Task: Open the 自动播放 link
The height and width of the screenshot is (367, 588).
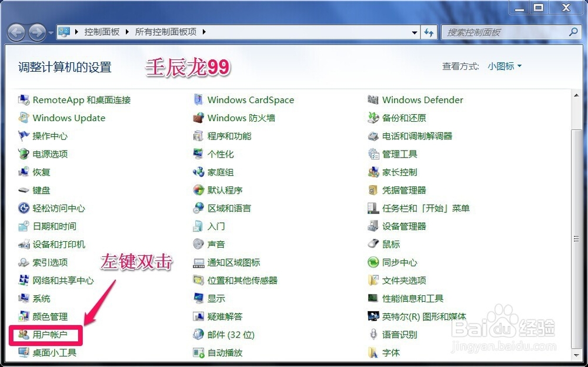Action: (x=225, y=352)
